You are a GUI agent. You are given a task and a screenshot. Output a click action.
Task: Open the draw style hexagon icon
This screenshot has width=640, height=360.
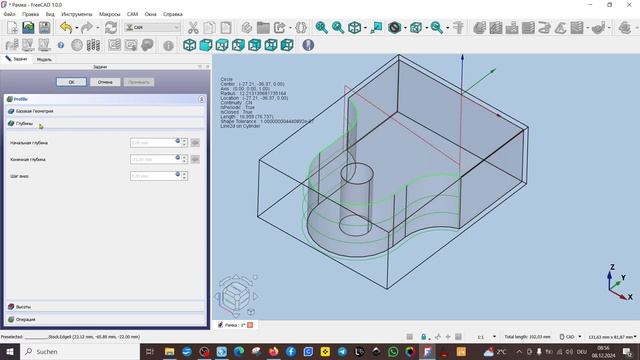(394, 27)
